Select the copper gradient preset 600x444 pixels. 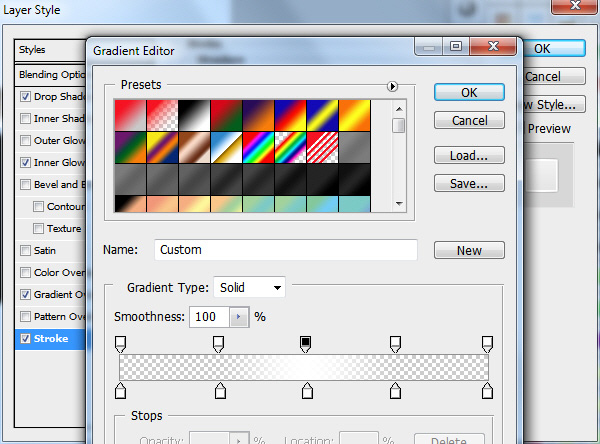(194, 147)
